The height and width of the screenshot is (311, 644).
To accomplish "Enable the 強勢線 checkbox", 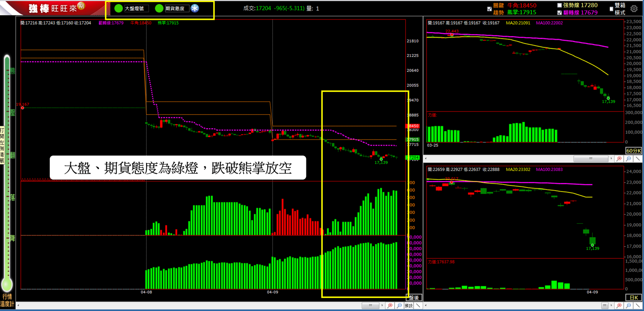I will (560, 5).
